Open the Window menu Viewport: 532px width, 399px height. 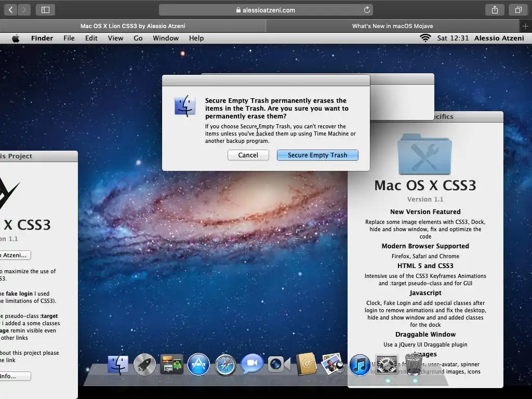(x=166, y=38)
